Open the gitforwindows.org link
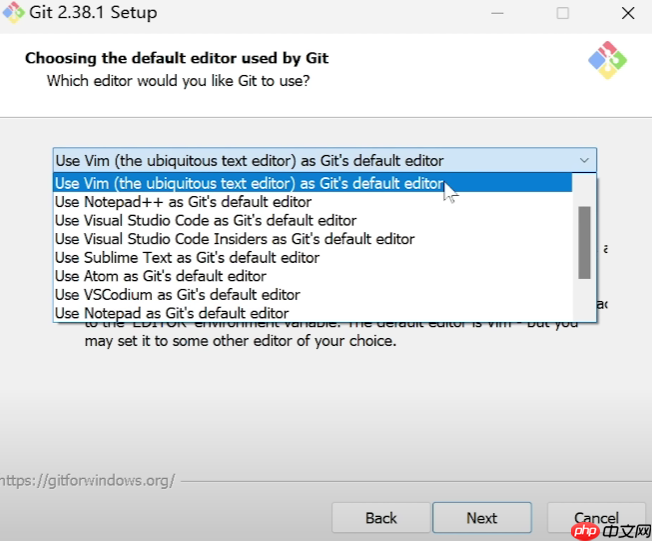 (x=88, y=481)
